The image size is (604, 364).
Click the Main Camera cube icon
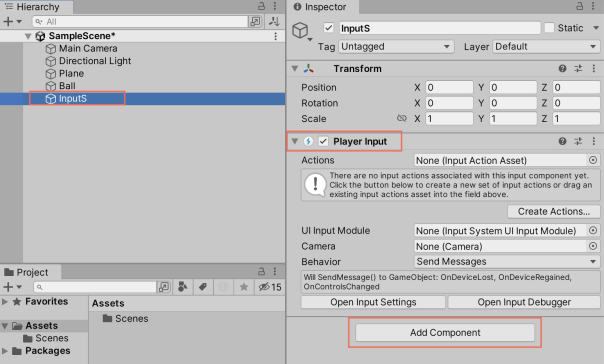point(50,49)
